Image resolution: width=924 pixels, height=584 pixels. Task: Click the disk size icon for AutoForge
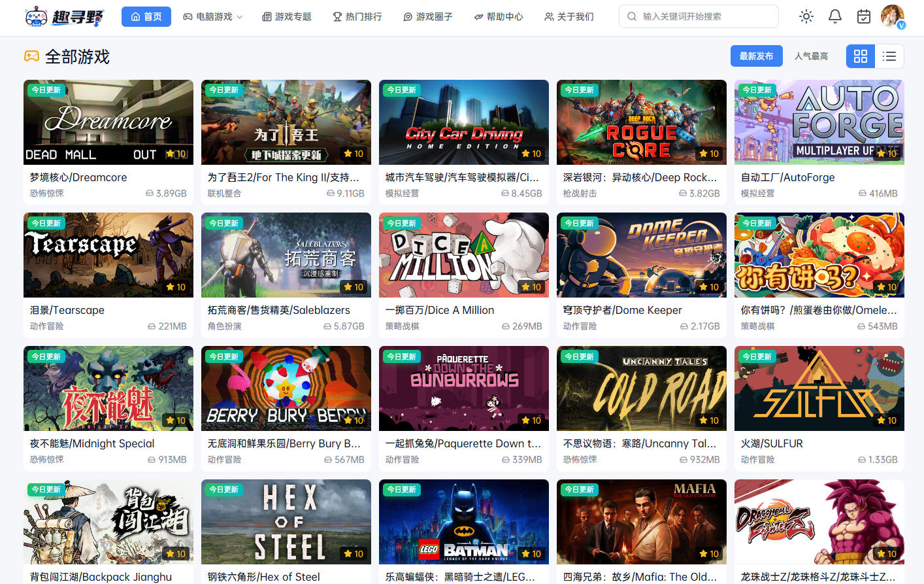point(863,194)
